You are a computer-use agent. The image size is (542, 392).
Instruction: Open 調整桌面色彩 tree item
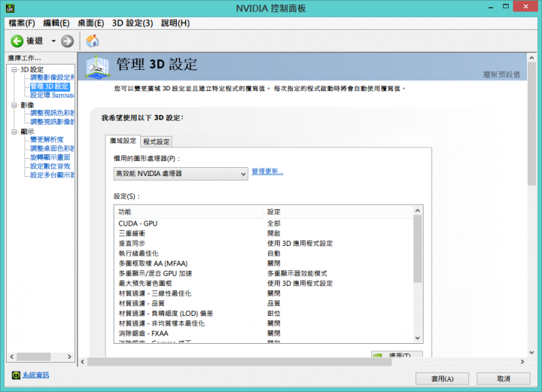[x=52, y=148]
